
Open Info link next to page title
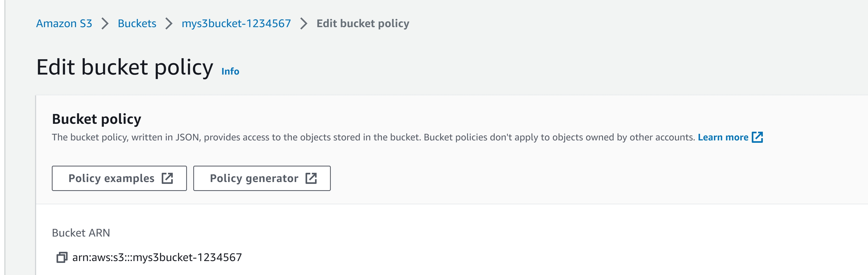click(x=230, y=72)
